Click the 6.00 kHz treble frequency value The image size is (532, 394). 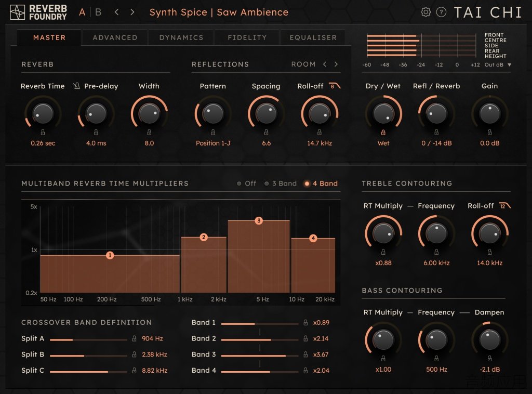(436, 263)
